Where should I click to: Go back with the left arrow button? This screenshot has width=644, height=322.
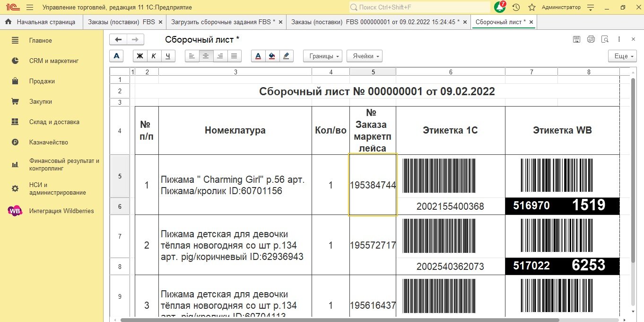click(x=118, y=40)
